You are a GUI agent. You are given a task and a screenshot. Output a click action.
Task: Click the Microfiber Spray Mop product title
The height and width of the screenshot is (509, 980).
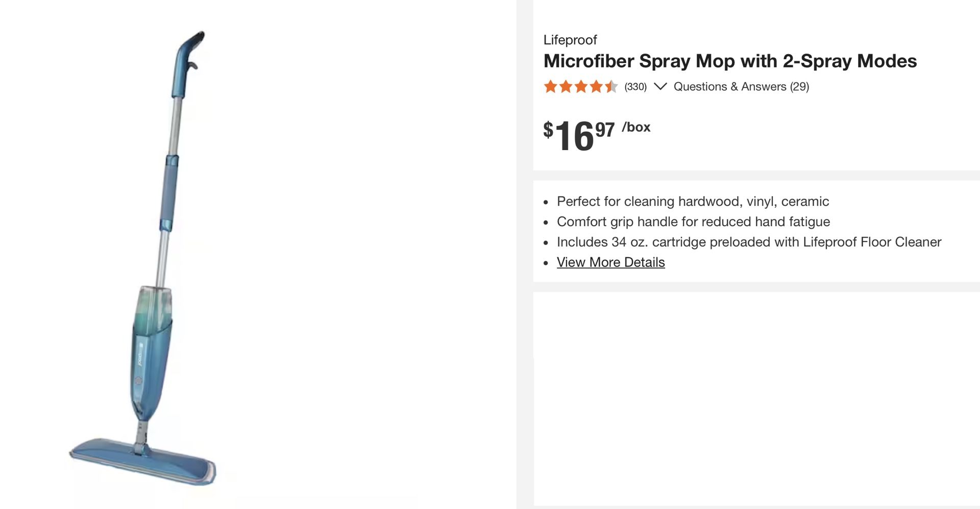click(x=730, y=61)
